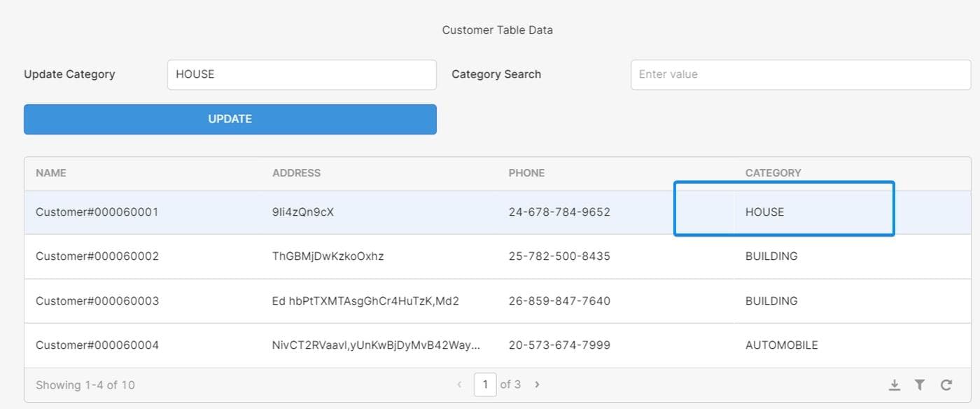Click the ADDRESS column header
The height and width of the screenshot is (409, 980).
[296, 173]
